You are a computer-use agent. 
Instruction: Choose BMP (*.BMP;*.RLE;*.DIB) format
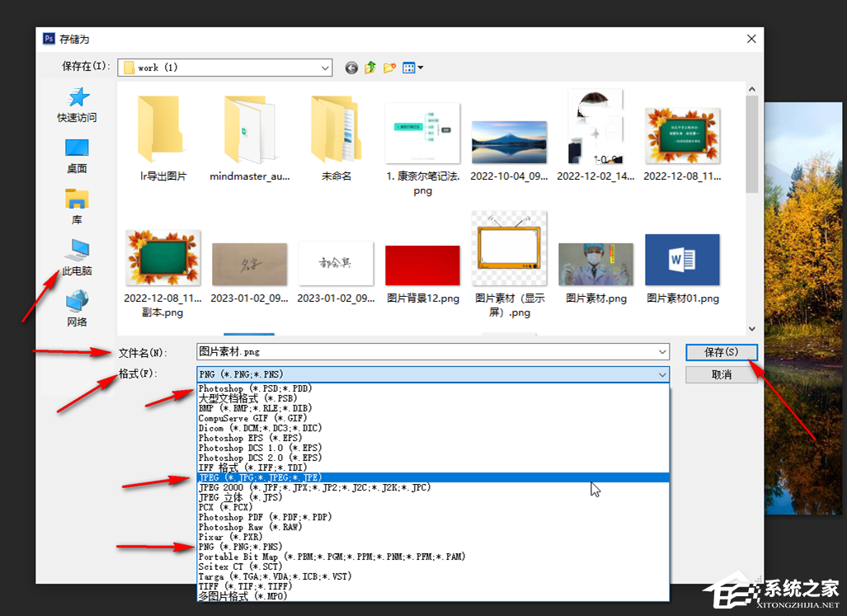(433, 408)
